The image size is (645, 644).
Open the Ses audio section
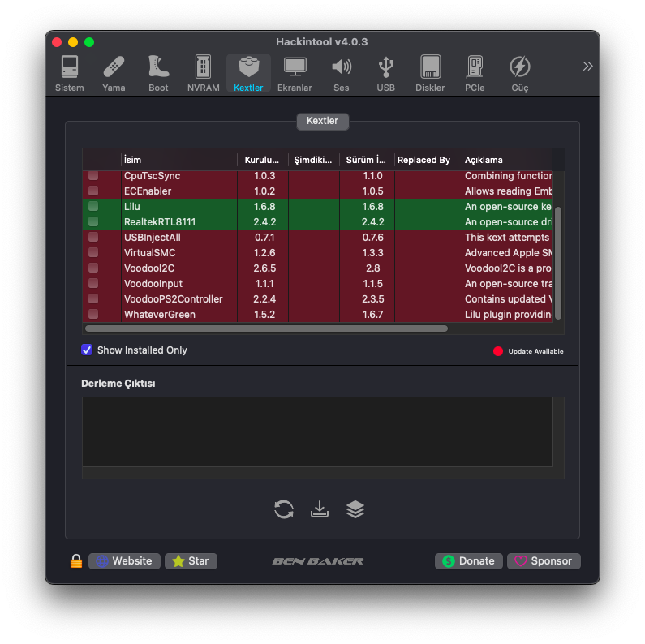pos(342,73)
